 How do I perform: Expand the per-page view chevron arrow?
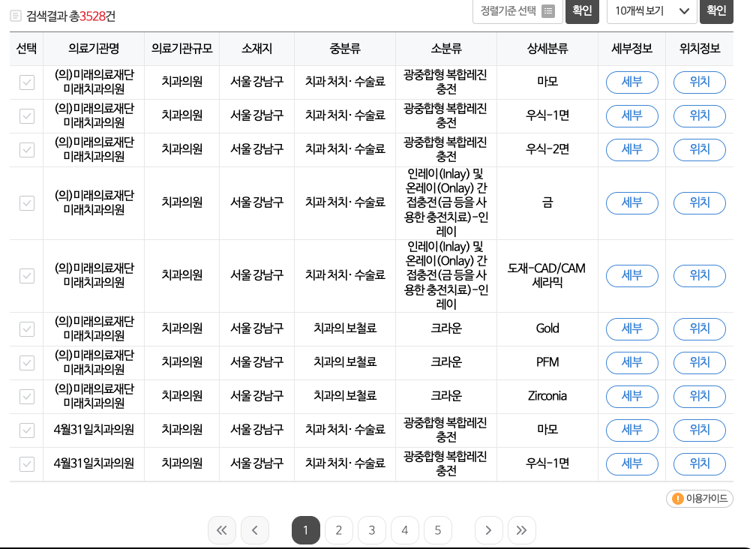pyautogui.click(x=683, y=11)
